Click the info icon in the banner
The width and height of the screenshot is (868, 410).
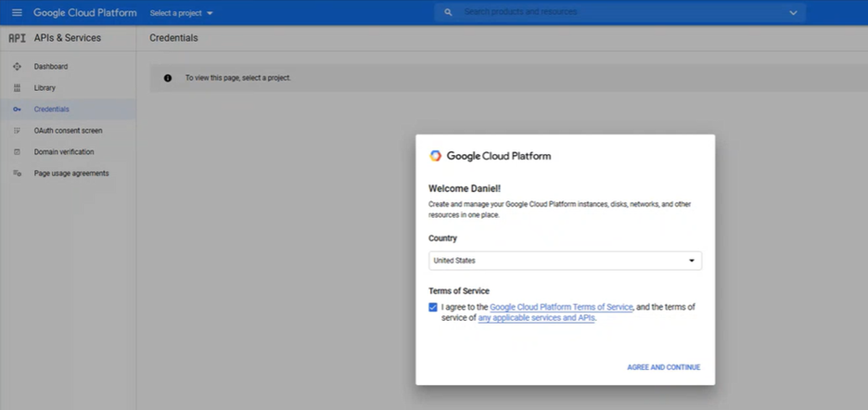click(168, 78)
